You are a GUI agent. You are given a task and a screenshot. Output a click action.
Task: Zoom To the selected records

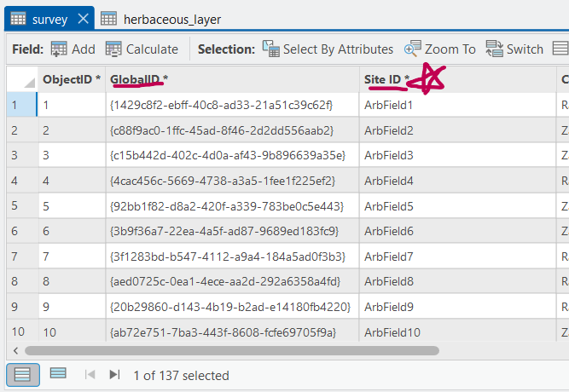point(440,49)
